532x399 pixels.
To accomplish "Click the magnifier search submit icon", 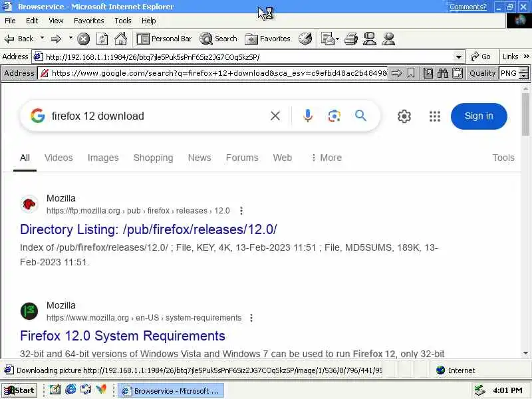I will pos(360,116).
